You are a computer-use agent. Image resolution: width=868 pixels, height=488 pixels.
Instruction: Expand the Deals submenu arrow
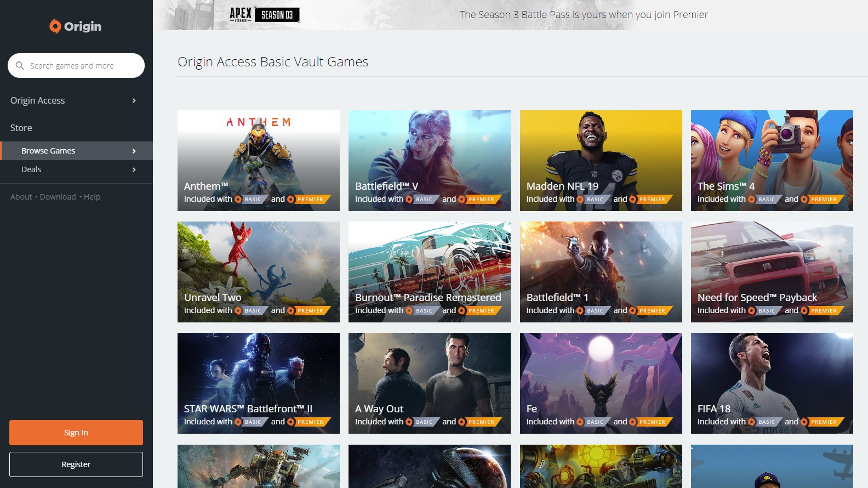pos(134,170)
